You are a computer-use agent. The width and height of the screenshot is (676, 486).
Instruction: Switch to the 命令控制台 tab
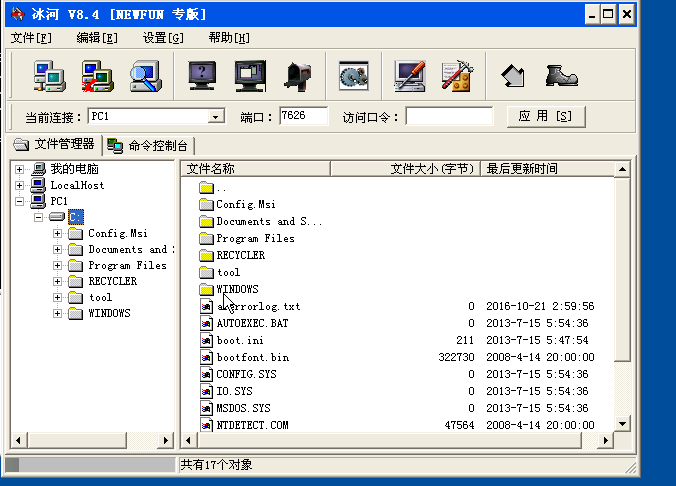click(148, 146)
